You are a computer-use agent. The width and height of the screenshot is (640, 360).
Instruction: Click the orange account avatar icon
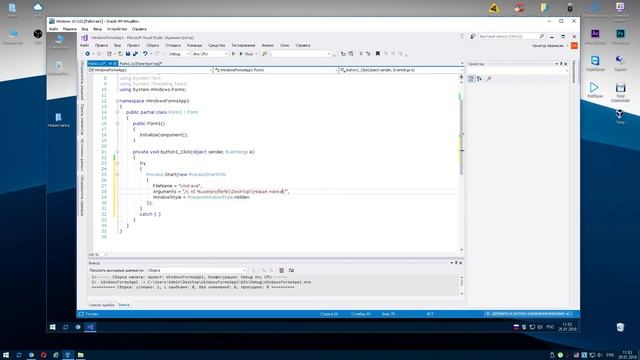coord(574,46)
